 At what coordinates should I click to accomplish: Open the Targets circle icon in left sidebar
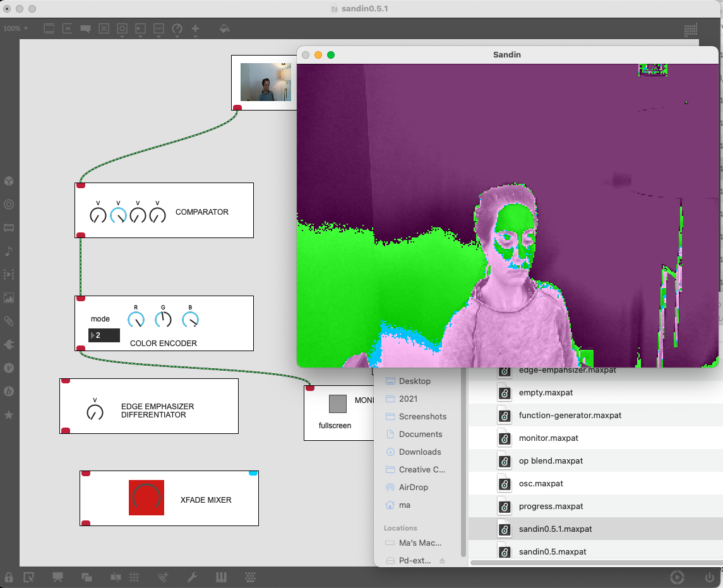[9, 204]
